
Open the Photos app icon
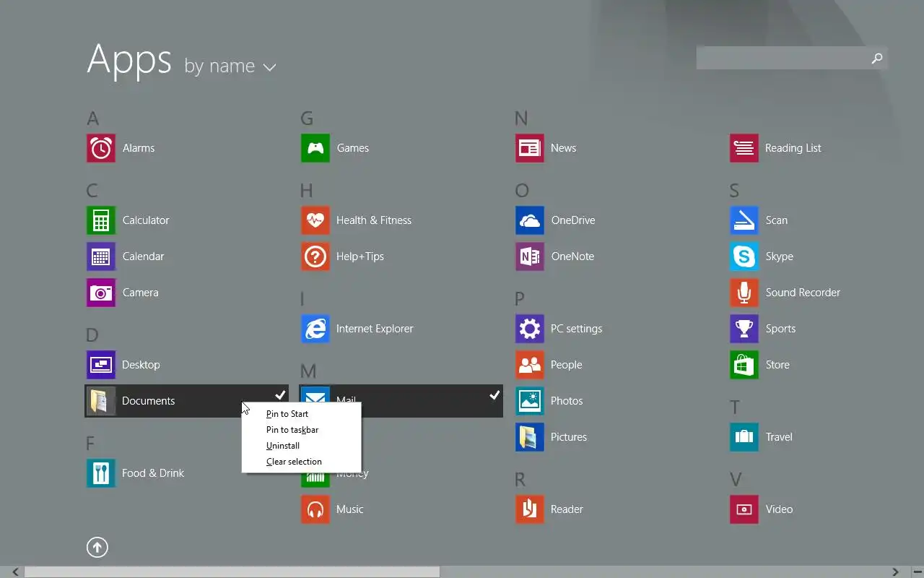[530, 401]
